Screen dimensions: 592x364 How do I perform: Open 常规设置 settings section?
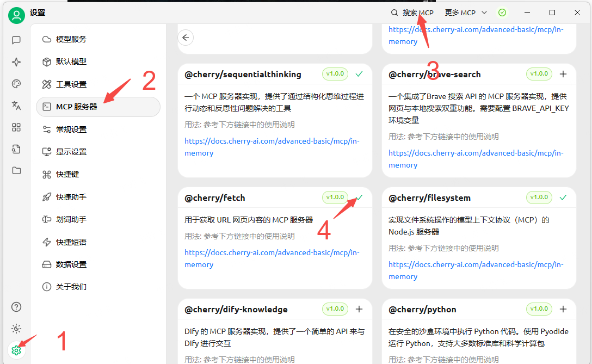tap(98, 129)
